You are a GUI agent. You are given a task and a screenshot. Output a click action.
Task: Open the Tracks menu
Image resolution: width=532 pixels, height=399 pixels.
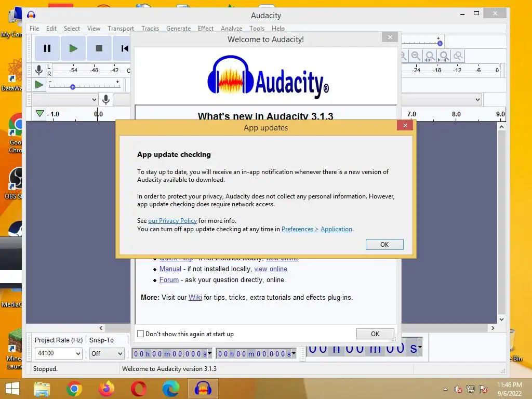[x=150, y=29]
